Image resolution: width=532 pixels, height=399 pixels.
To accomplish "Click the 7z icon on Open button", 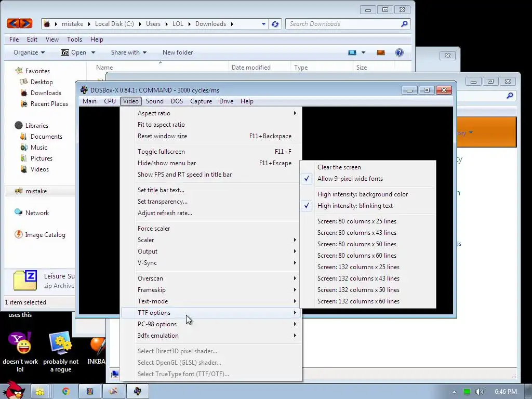I will [x=65, y=52].
